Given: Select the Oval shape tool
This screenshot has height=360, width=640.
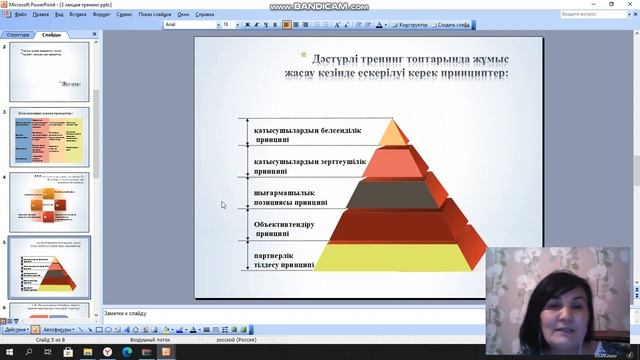Looking at the screenshot, I should (108, 330).
